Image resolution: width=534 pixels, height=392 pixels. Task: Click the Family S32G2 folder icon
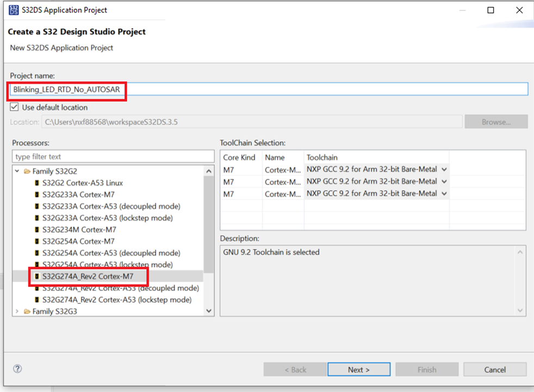(x=27, y=171)
